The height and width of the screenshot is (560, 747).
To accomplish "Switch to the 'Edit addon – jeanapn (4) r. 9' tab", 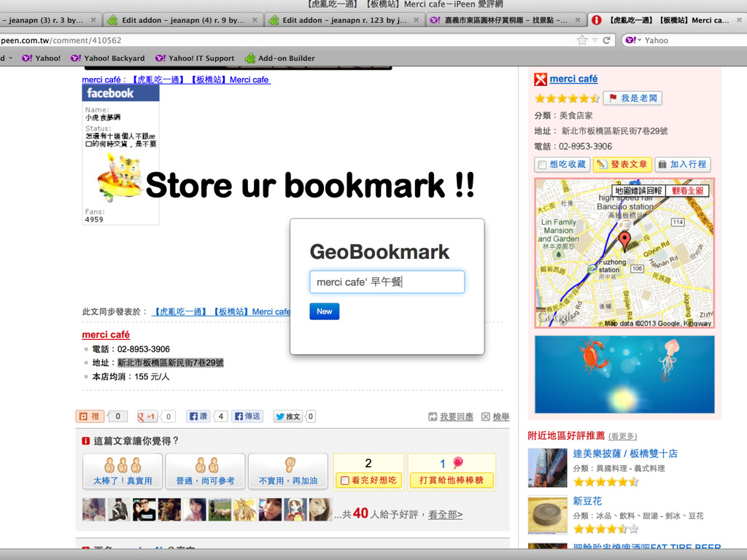I will pos(183,20).
